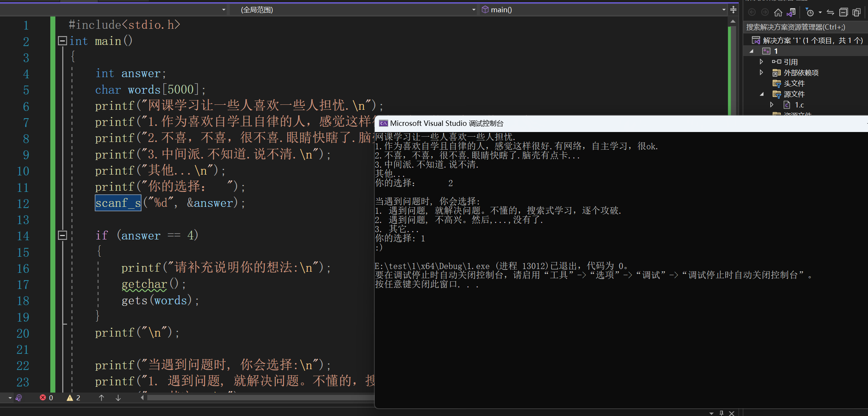This screenshot has height=416, width=868.
Task: Go to next issue with down arrow
Action: pos(118,398)
